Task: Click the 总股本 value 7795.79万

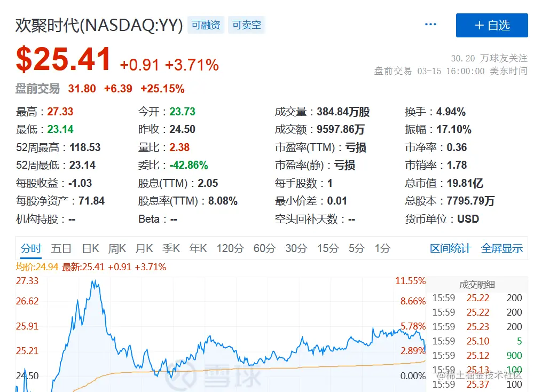Action: point(470,201)
